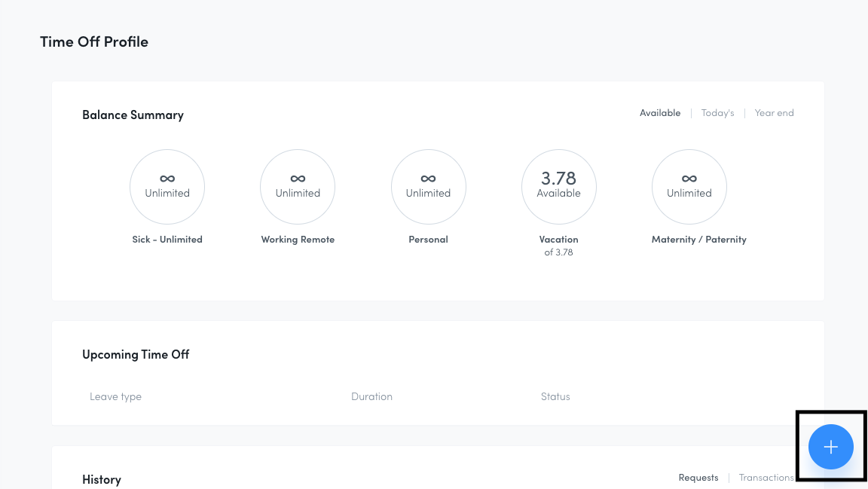
Task: Click the Maternity / Paternity label
Action: (698, 240)
